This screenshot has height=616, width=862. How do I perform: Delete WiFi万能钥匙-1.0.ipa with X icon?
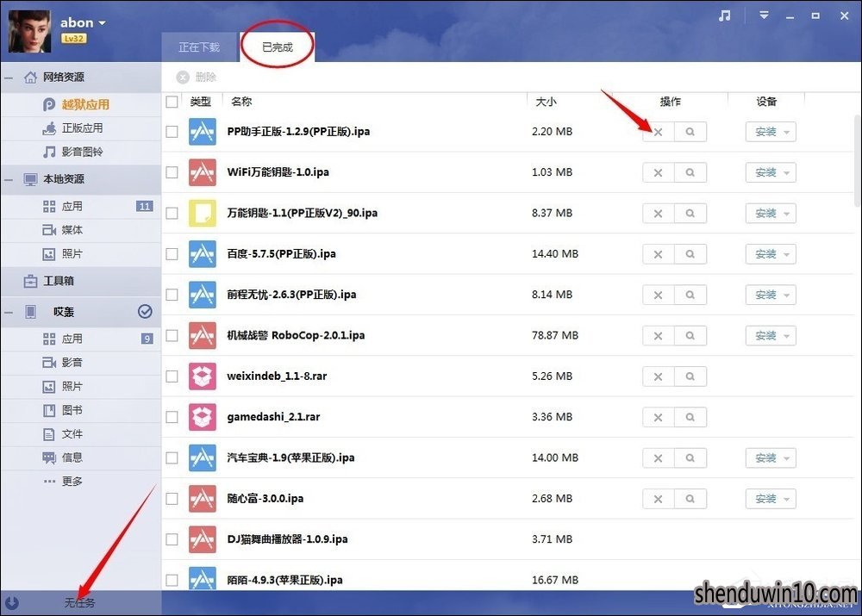pyautogui.click(x=658, y=172)
